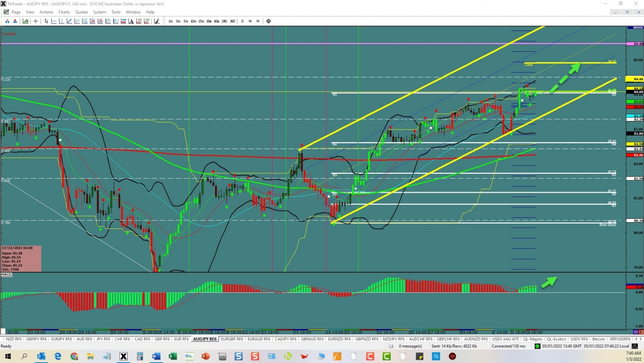Switch to the CHF RF6 tab
644x363 pixels.
pos(123,339)
